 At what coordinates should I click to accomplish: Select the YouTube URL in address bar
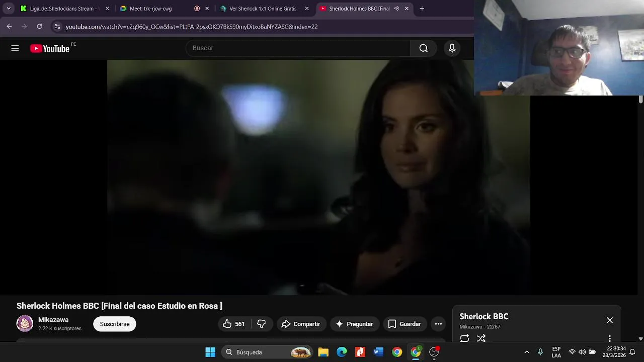[192, 27]
